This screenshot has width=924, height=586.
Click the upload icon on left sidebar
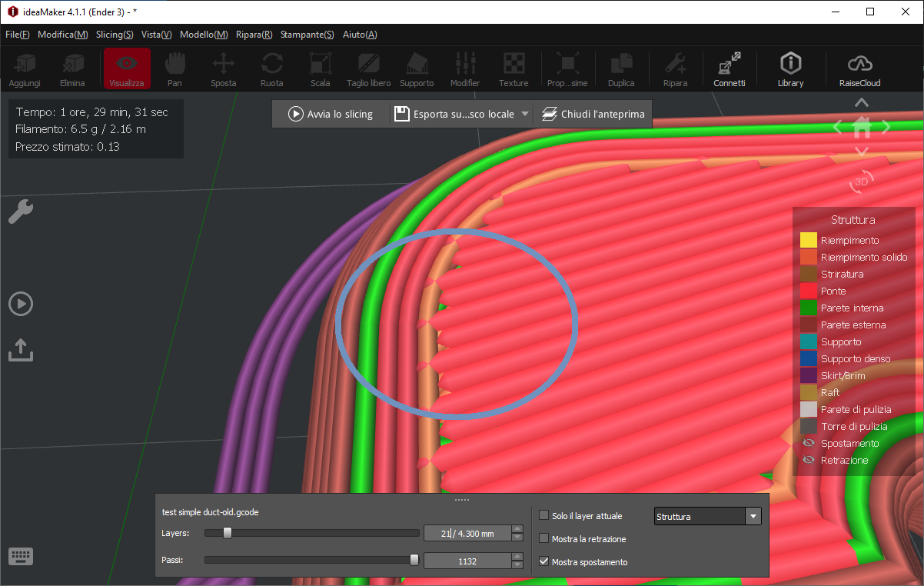(20, 348)
